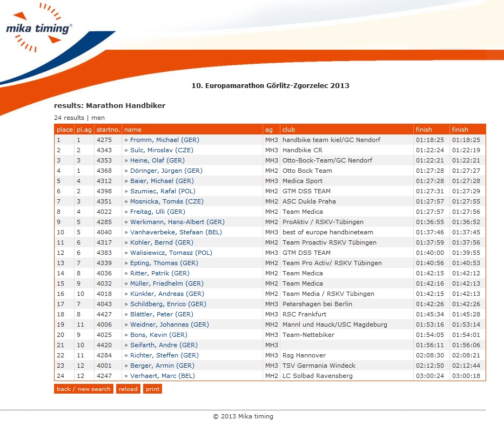Open Fromm, Michael (GER) result details

click(165, 140)
